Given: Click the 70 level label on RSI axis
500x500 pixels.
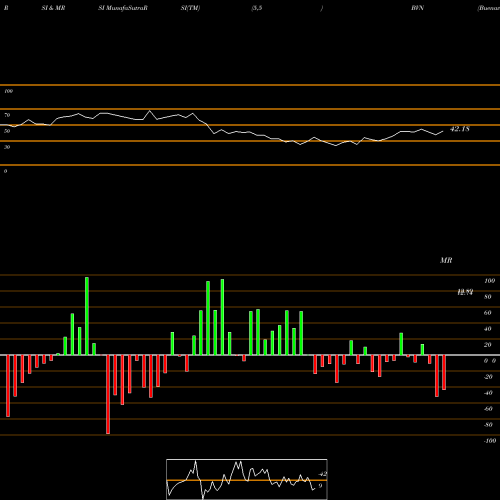Looking at the screenshot, I should 7,115.
